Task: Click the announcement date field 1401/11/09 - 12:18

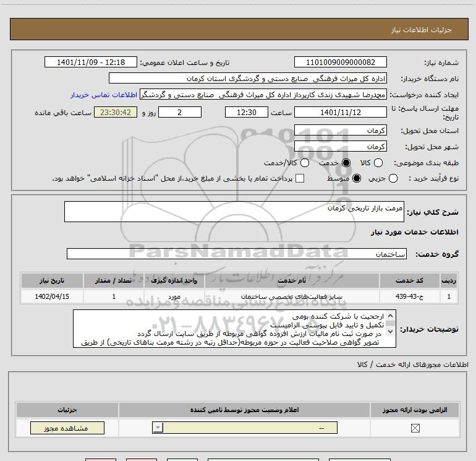Action: [x=91, y=62]
